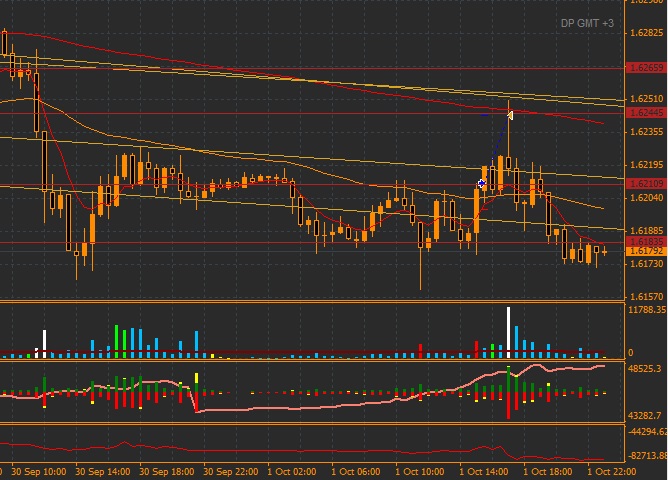The image size is (668, 480).
Task: Click the 1.61730 price axis label
Action: click(x=646, y=264)
